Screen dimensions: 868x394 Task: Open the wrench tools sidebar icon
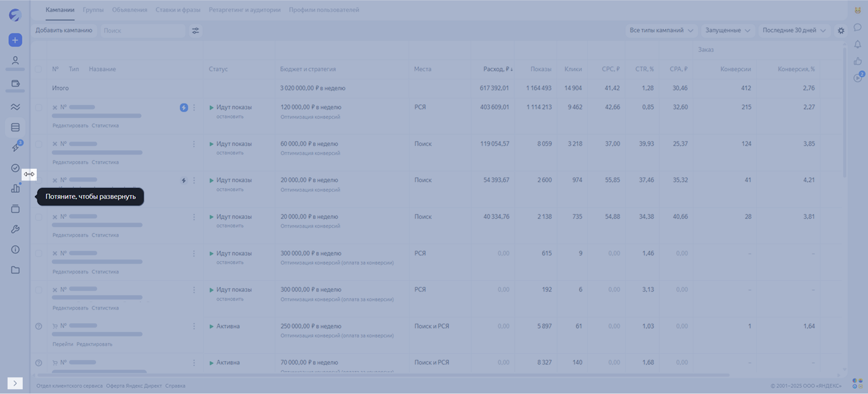[x=15, y=229]
